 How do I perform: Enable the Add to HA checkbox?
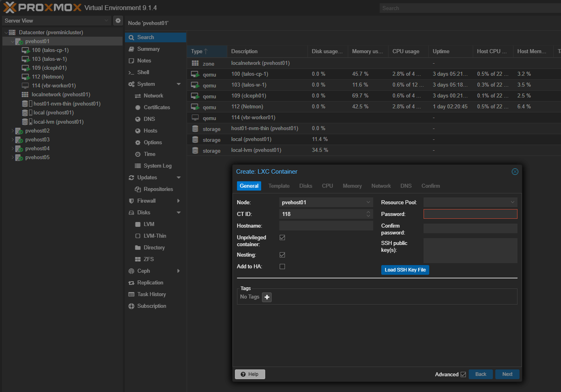tap(282, 267)
